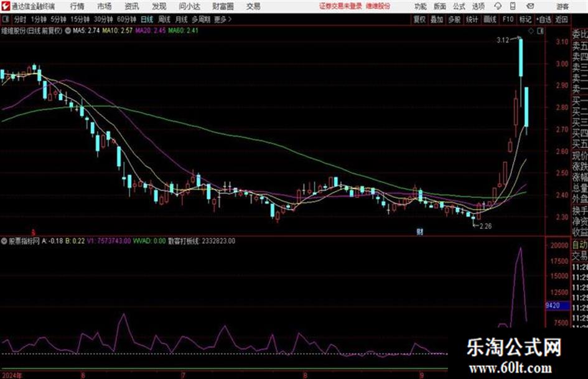Click the MA20: 2.45 indicator value
The width and height of the screenshot is (588, 379).
pyautogui.click(x=151, y=30)
